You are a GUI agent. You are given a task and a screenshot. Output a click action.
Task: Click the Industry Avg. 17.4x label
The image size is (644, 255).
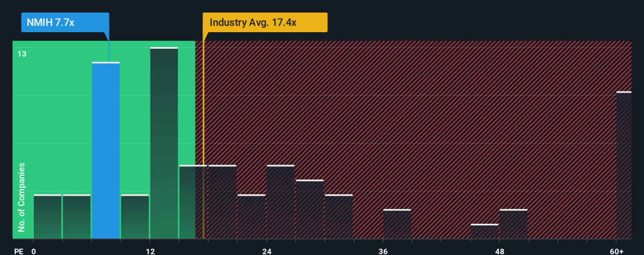click(265, 23)
